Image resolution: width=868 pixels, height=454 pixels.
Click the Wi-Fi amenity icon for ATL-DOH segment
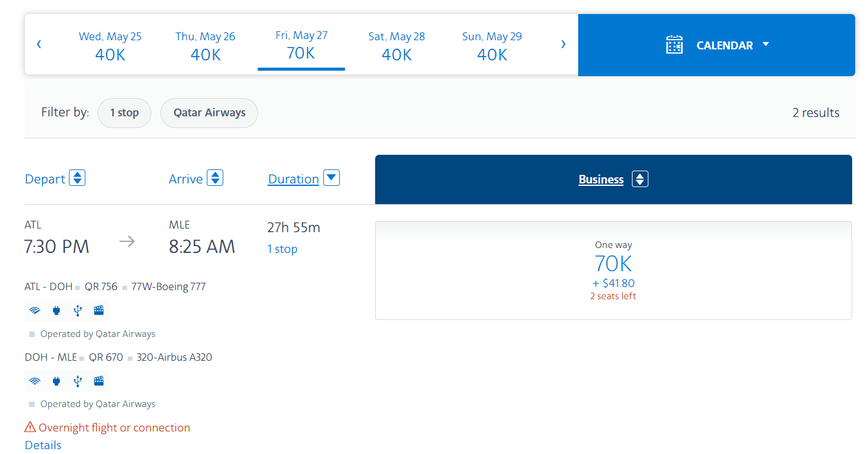coord(35,310)
